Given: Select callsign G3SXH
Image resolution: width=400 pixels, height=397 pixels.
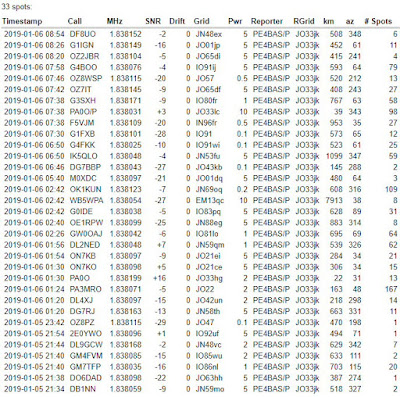Looking at the screenshot, I should 83,100.
